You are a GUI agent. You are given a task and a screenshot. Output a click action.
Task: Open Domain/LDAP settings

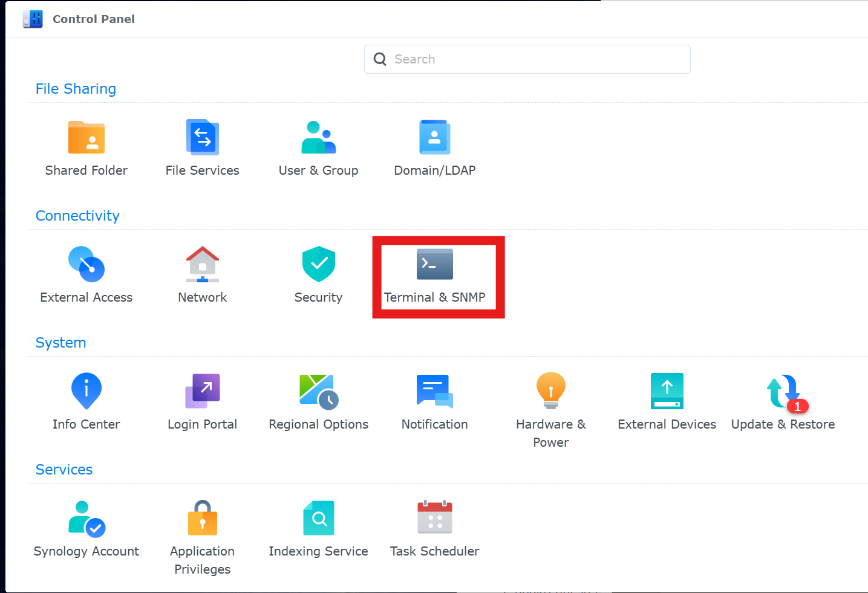435,138
